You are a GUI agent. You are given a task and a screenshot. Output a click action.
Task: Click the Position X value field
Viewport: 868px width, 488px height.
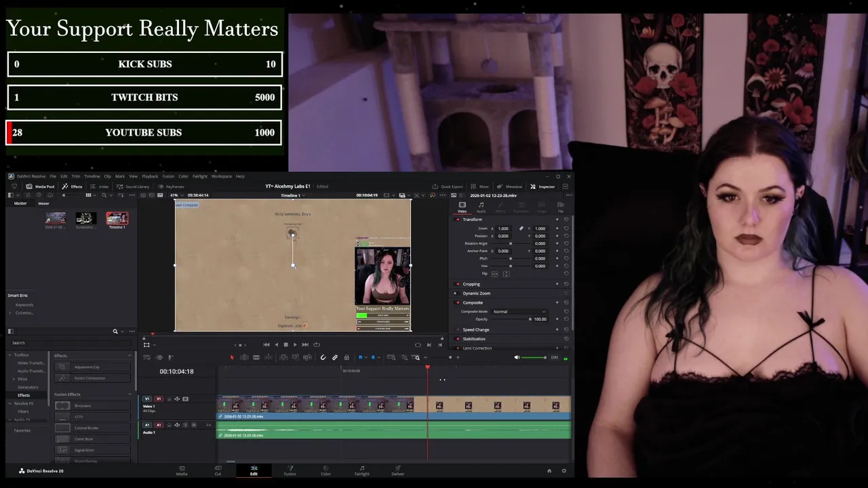pyautogui.click(x=503, y=236)
